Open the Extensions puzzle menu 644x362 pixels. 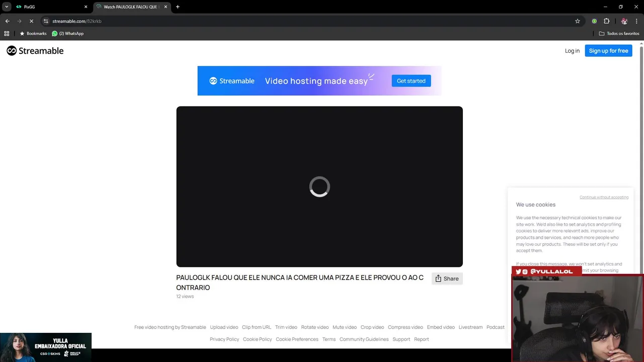coord(606,21)
